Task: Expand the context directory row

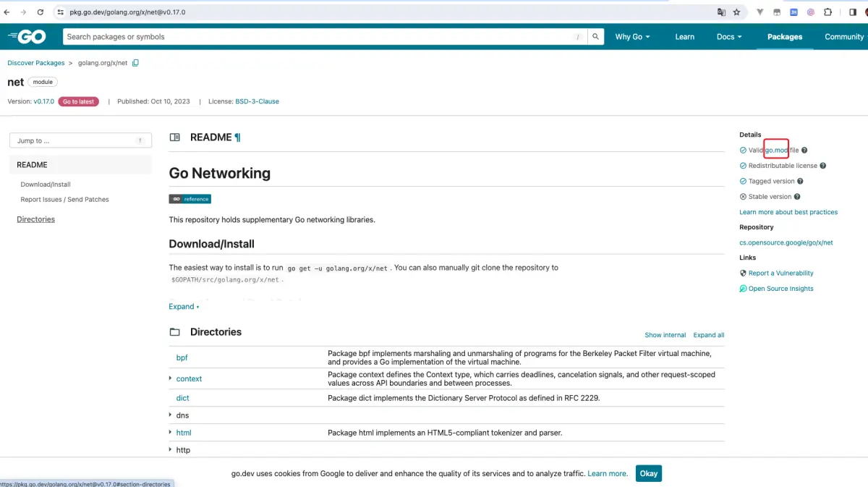Action: [171, 378]
